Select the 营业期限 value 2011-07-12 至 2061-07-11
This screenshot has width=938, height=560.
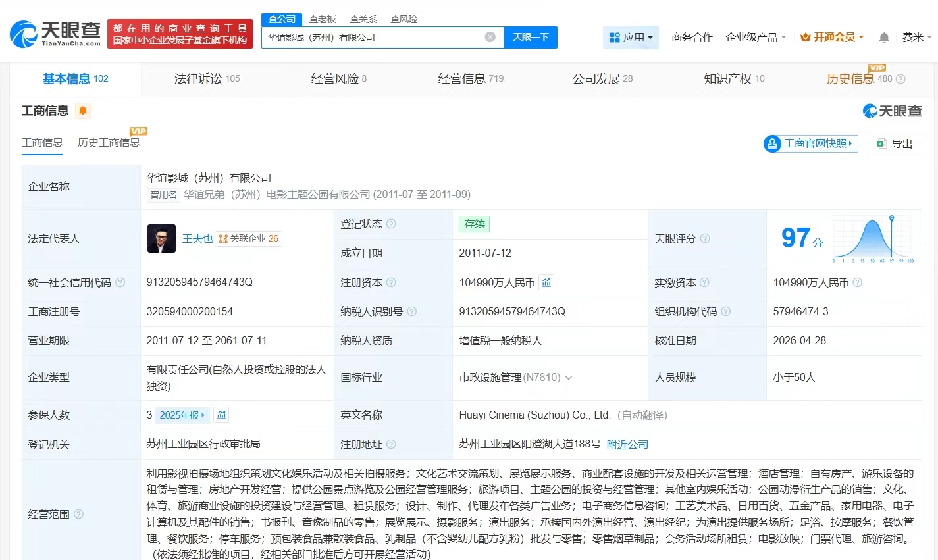click(207, 340)
